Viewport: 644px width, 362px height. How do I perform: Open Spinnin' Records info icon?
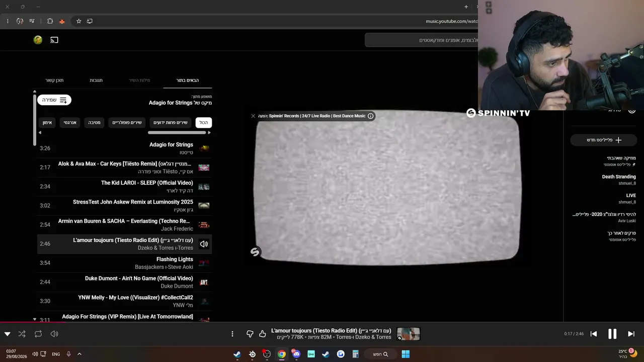[x=370, y=116]
